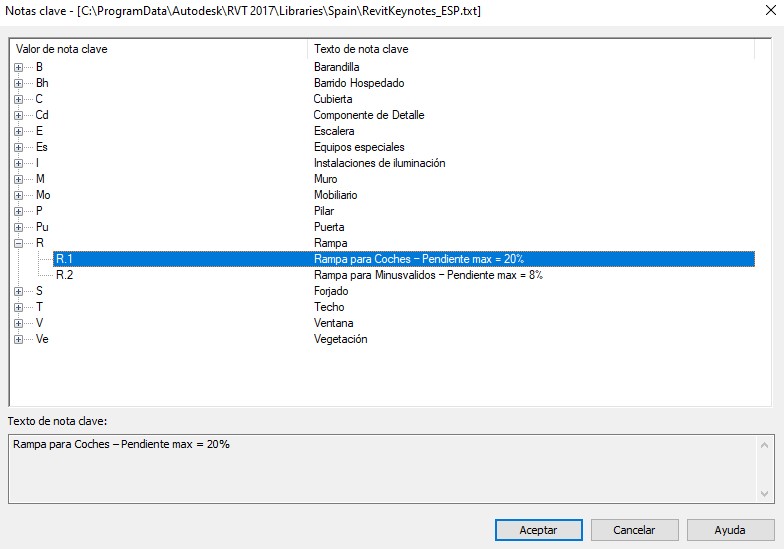
Task: Expand the B Barandilla tree node
Action: (x=18, y=67)
